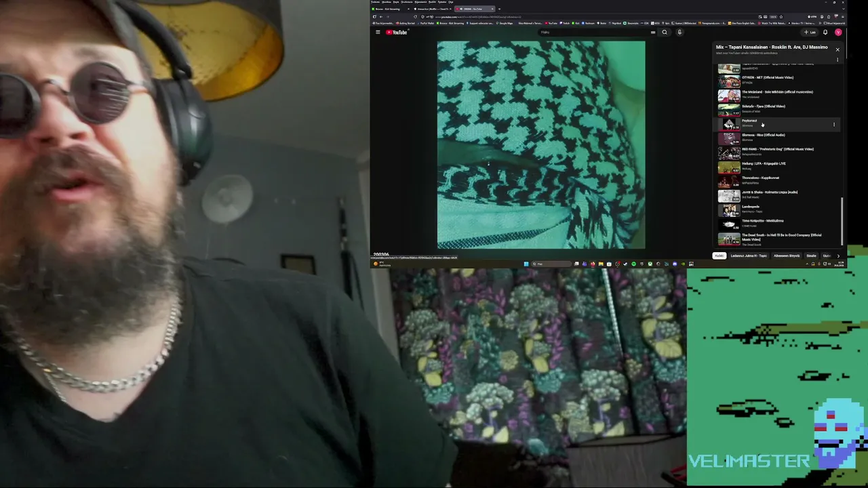
Task: Select the Ladannut Julma H - Topic chip
Action: click(x=749, y=256)
